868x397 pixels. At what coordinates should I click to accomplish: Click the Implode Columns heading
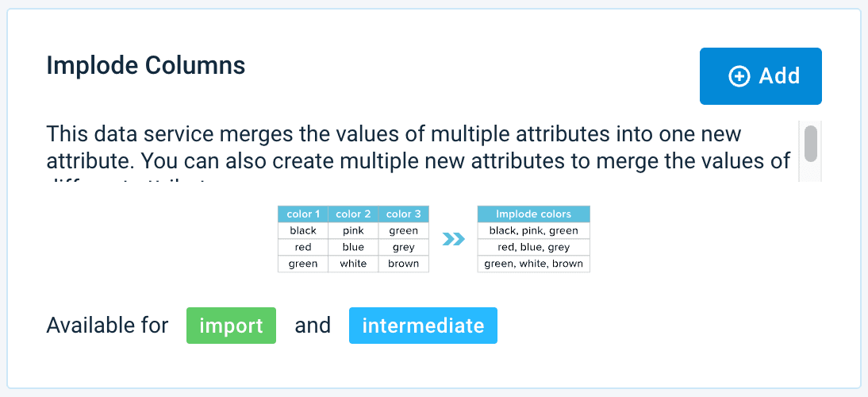pos(146,65)
